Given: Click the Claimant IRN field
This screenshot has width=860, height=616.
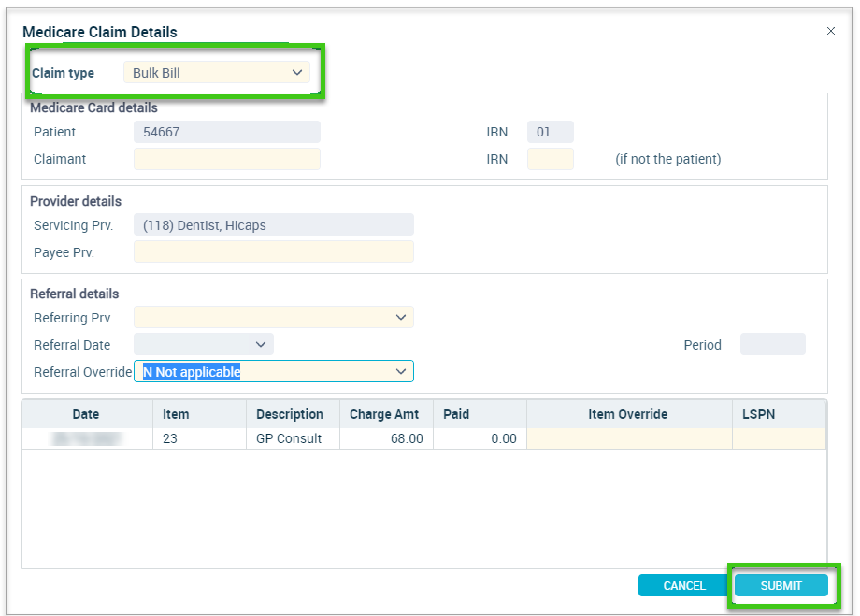Looking at the screenshot, I should coord(550,159).
